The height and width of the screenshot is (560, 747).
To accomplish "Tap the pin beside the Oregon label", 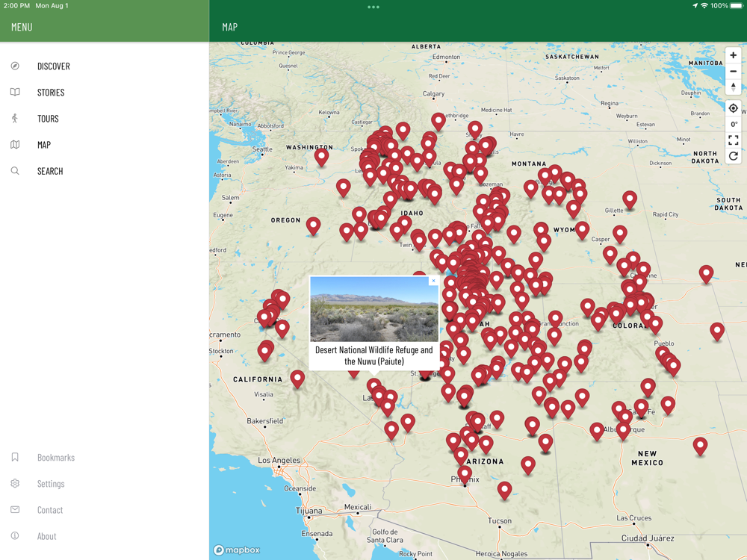I will 313,227.
